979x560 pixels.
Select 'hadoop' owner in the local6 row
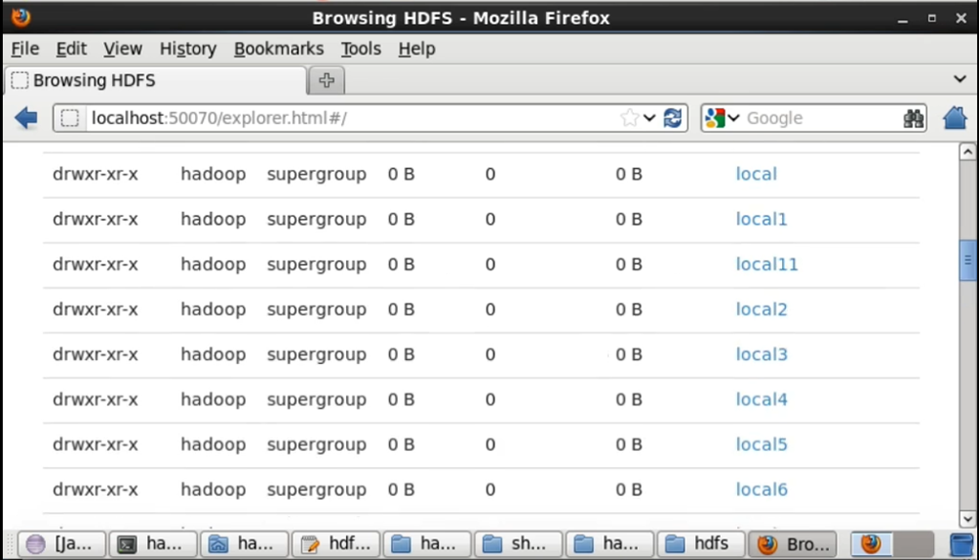(x=213, y=489)
